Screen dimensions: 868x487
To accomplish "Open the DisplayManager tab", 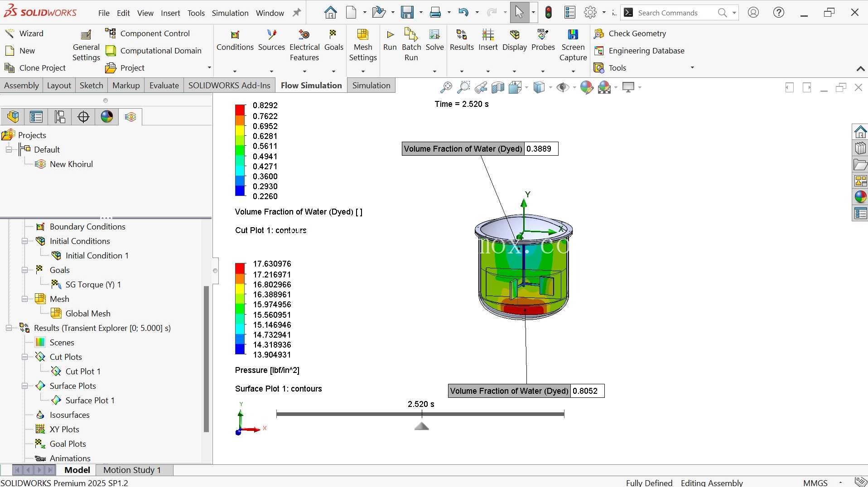I will [x=107, y=117].
